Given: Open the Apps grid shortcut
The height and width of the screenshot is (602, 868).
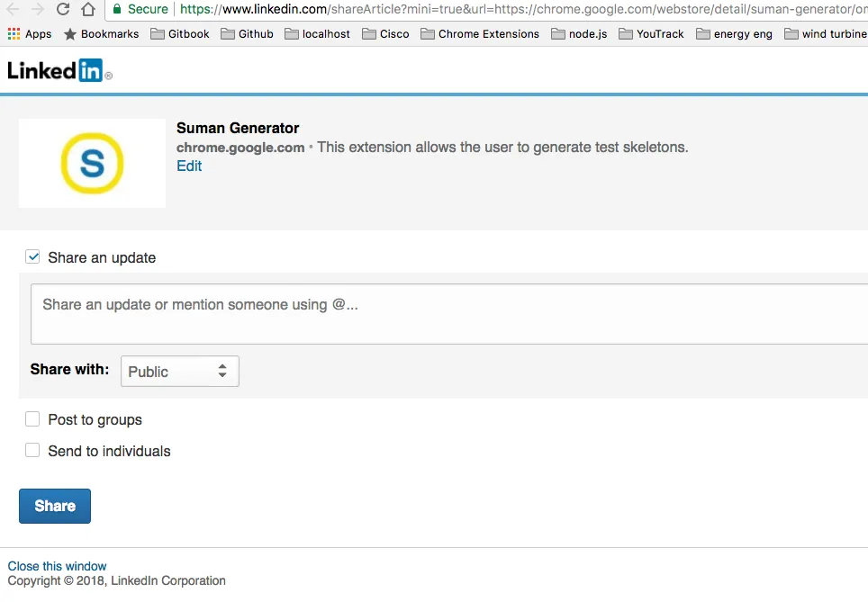Looking at the screenshot, I should point(30,34).
